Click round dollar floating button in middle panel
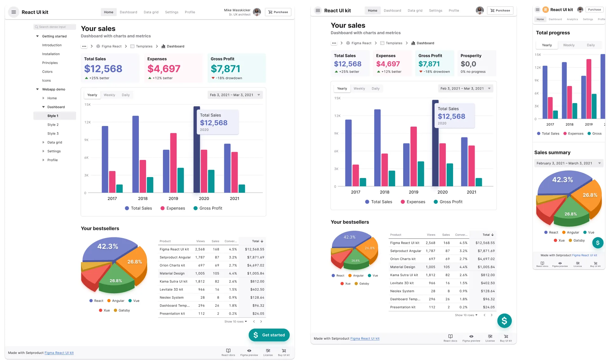 click(504, 321)
